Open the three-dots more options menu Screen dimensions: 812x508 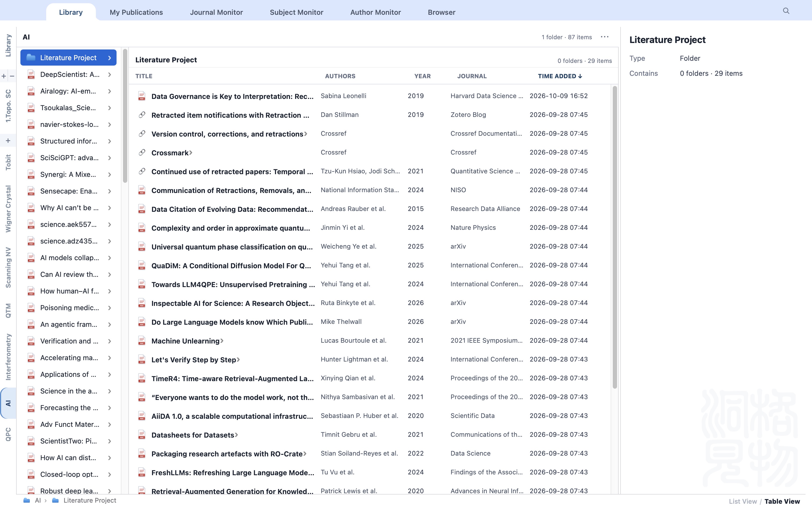click(x=605, y=37)
